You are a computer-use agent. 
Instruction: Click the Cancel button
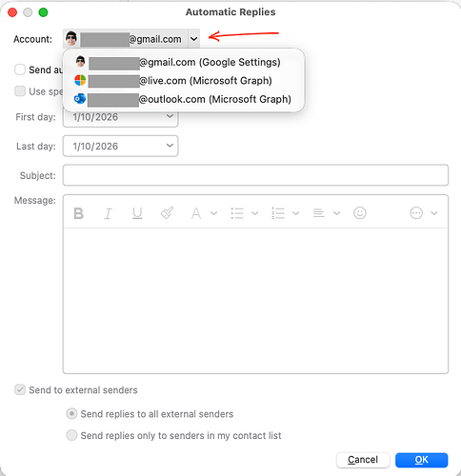[363, 460]
